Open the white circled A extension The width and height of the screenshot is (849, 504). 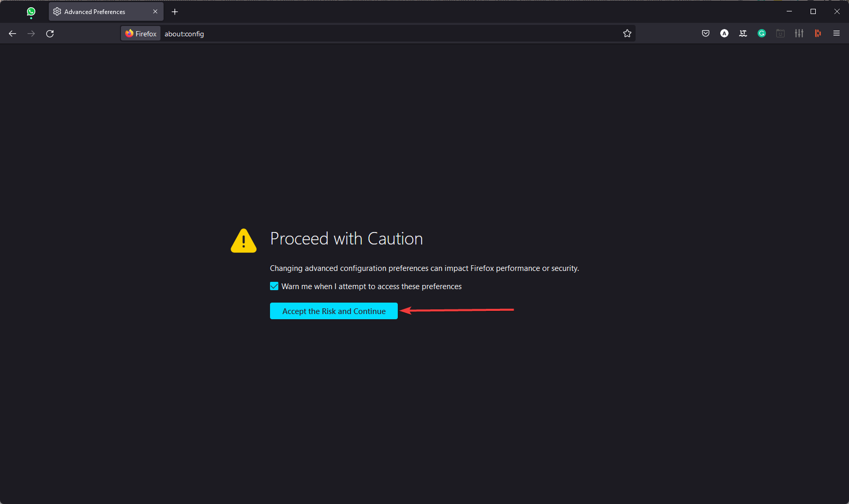point(724,33)
